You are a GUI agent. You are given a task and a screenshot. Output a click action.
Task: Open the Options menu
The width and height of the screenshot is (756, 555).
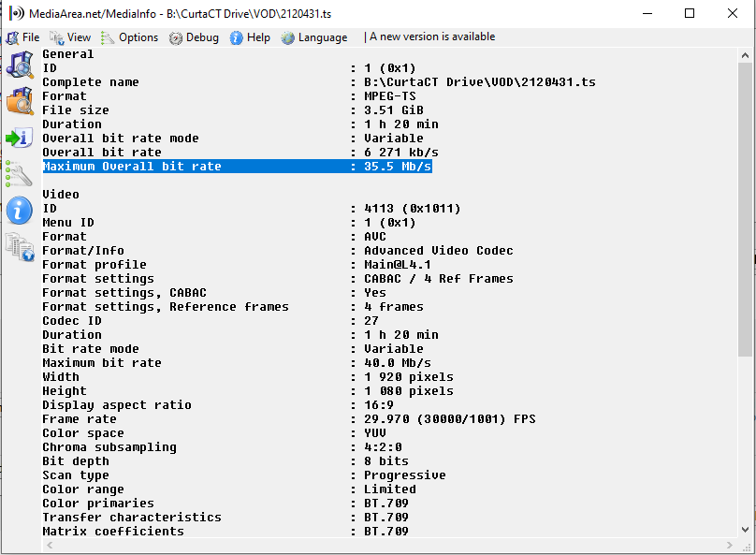[x=129, y=37]
